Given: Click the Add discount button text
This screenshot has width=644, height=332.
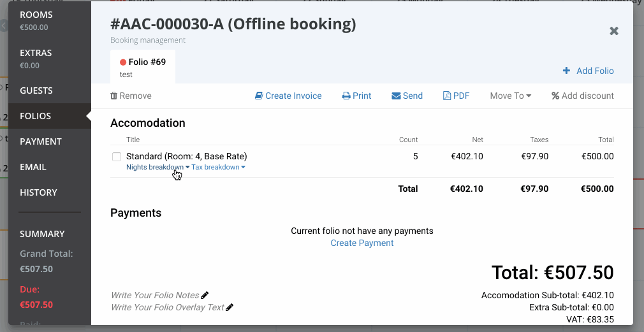Looking at the screenshot, I should 588,96.
